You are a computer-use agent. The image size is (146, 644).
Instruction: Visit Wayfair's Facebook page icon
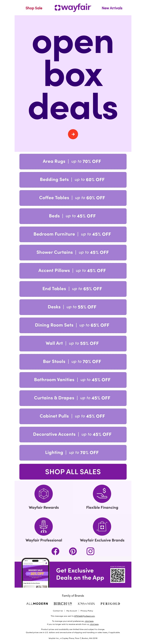pyautogui.click(x=55, y=551)
